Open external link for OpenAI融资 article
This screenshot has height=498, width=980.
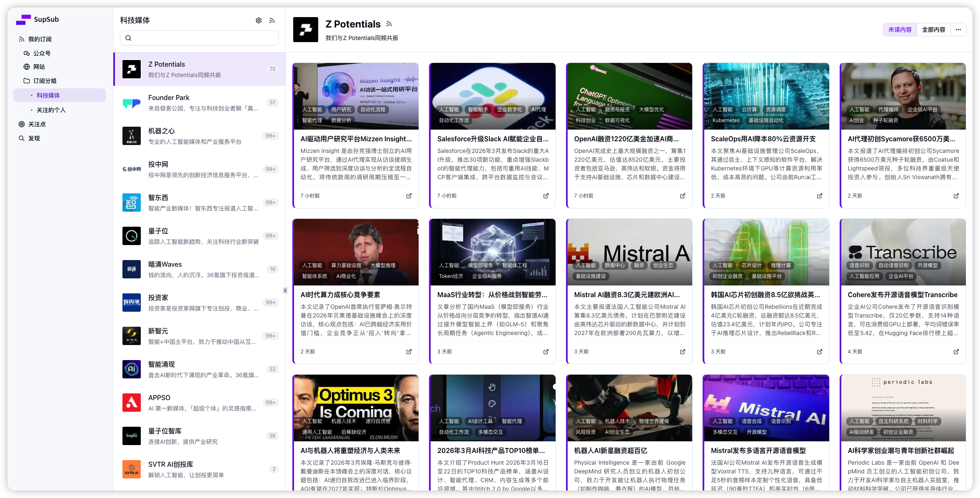click(683, 196)
